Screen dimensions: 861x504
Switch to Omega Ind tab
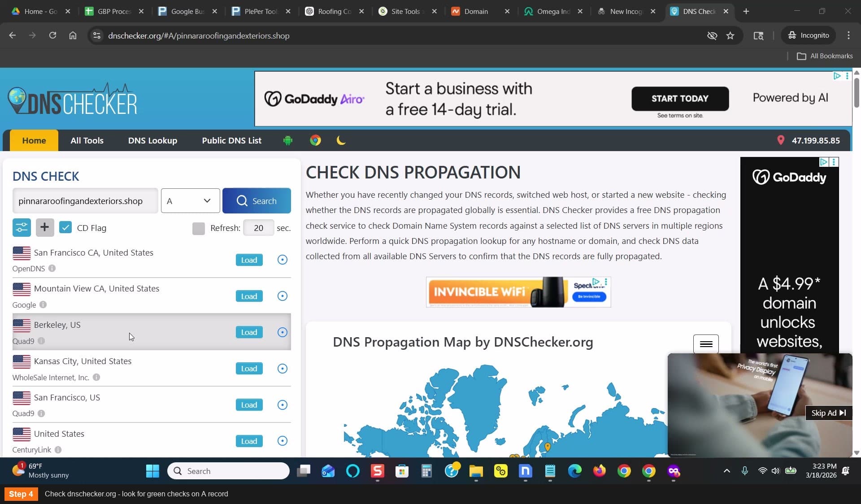[553, 11]
